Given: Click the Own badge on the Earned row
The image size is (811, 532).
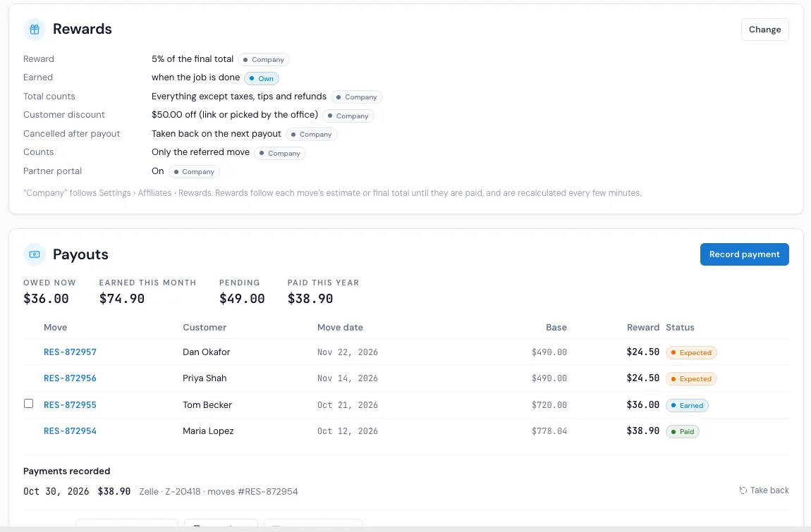Looking at the screenshot, I should tap(261, 79).
